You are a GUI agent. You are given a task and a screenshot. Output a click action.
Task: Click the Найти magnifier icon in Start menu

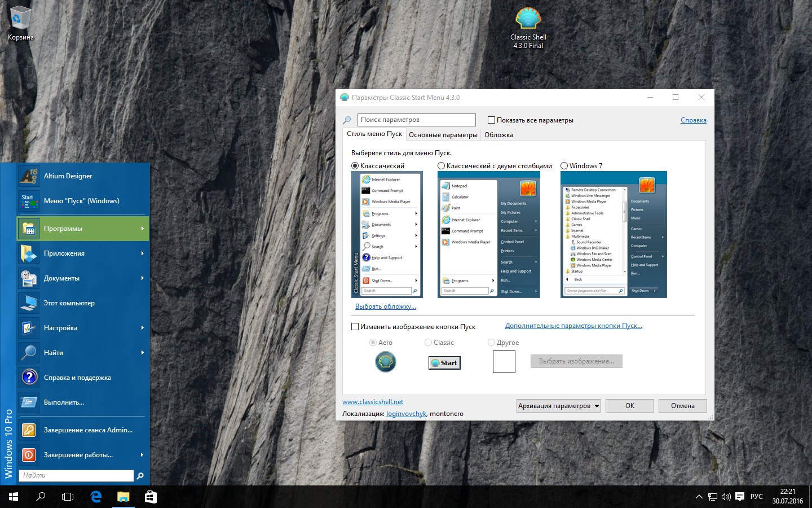click(28, 353)
